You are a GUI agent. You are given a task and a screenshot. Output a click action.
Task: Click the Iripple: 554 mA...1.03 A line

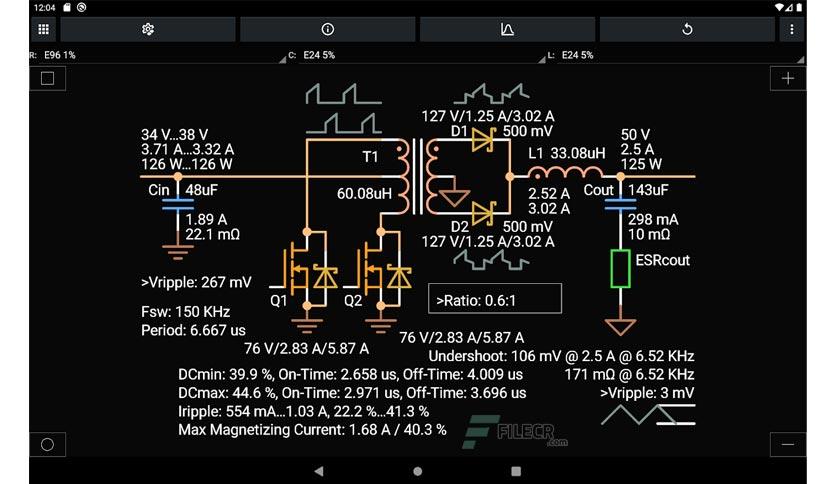click(303, 412)
